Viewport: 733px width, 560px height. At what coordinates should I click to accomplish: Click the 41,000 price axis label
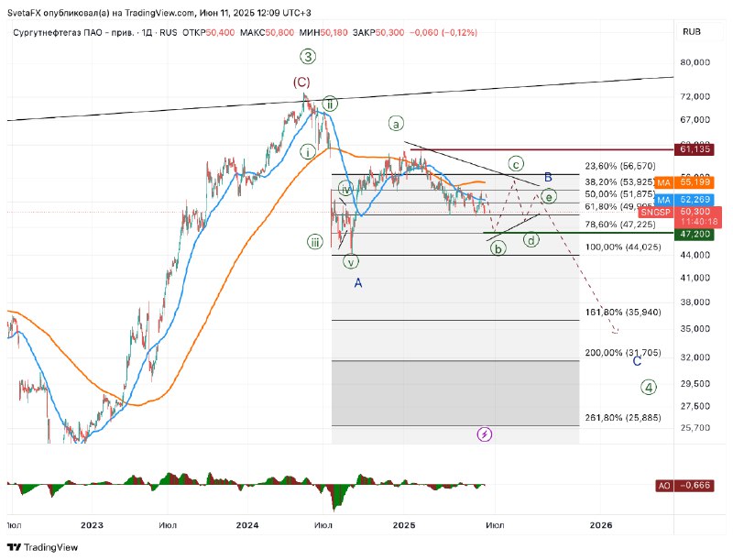[695, 278]
